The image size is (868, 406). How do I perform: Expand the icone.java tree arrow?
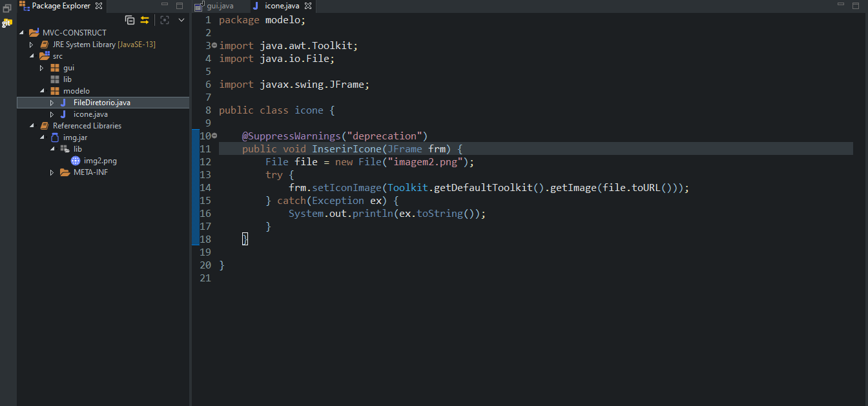pos(52,114)
